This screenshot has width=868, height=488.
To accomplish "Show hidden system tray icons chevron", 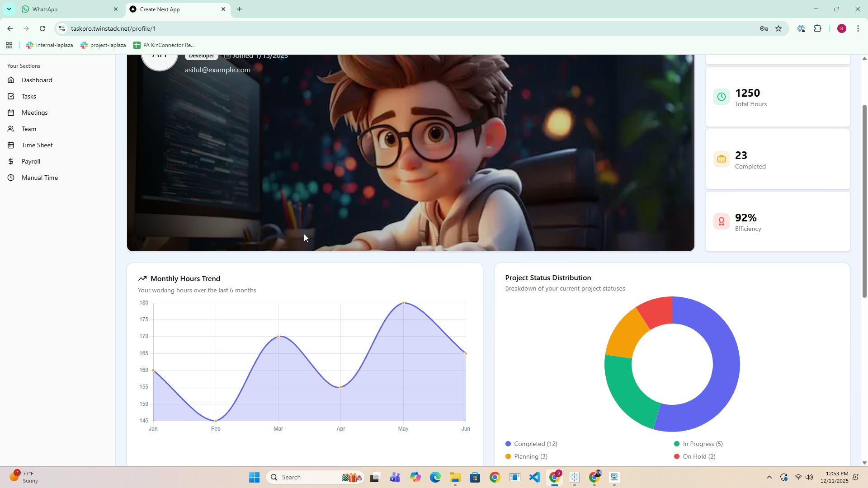I will (x=769, y=477).
